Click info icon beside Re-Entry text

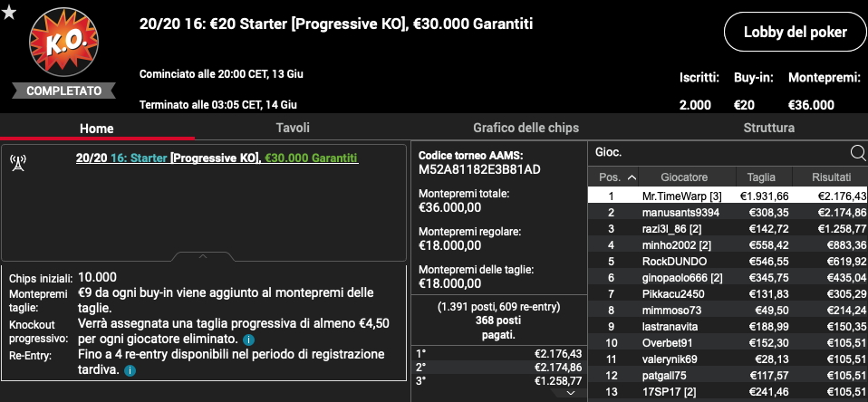click(130, 370)
